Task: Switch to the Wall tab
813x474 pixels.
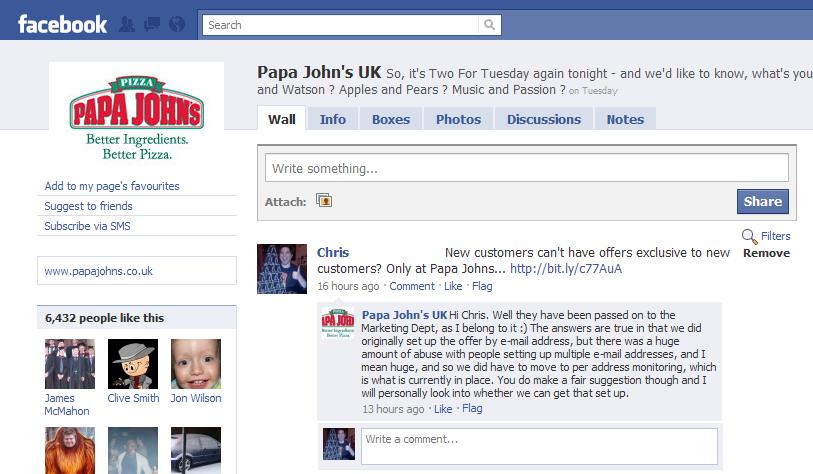Action: coord(282,119)
